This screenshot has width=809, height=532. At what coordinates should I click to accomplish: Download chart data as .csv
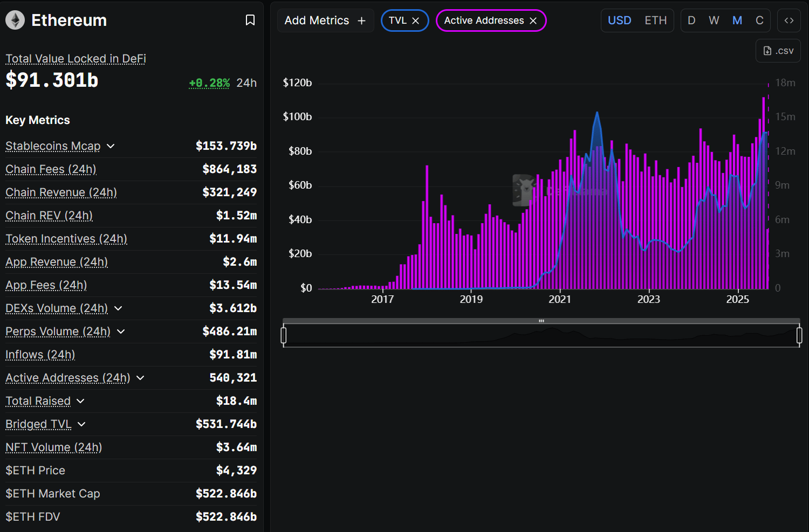click(x=778, y=51)
